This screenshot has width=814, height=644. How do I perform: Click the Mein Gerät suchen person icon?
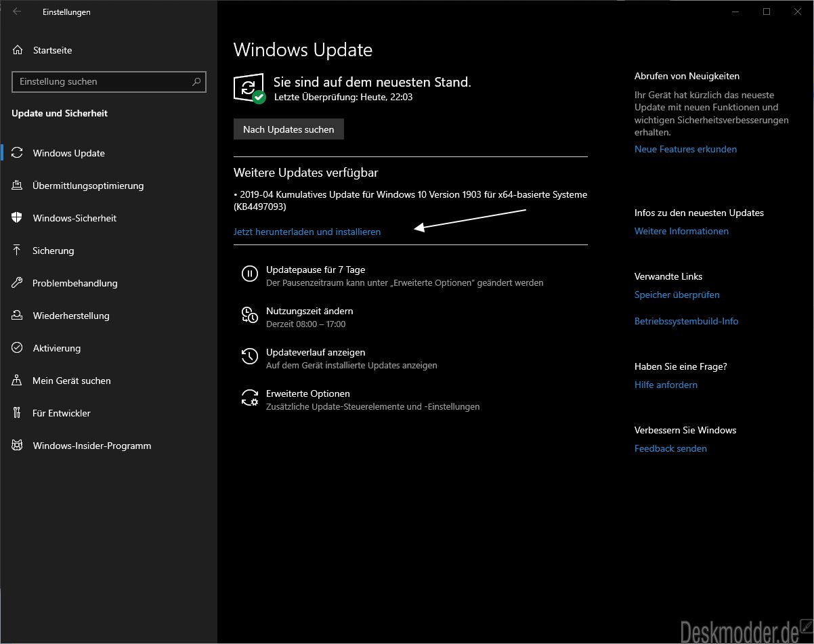pos(18,381)
